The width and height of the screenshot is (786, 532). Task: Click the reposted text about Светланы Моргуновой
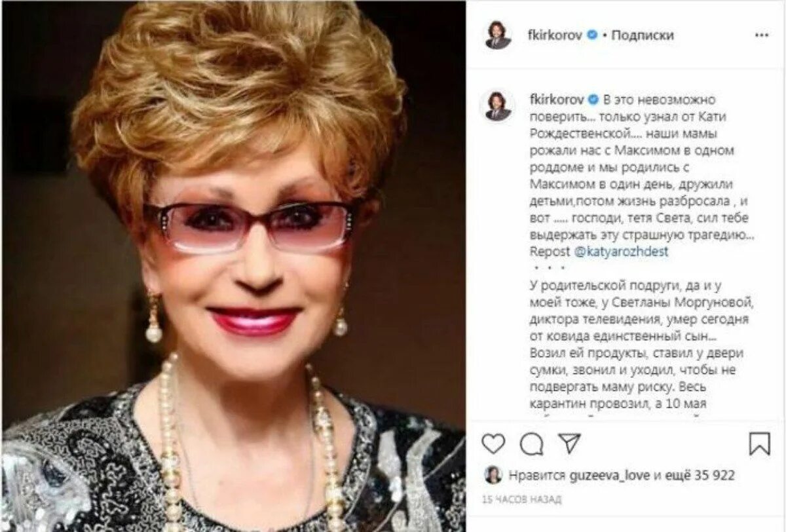pos(639,345)
